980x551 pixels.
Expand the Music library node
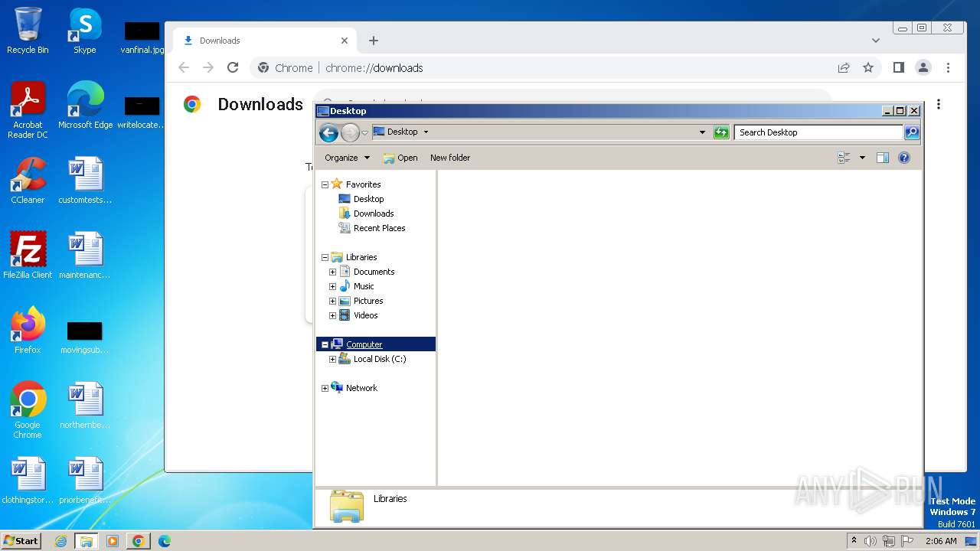[332, 286]
